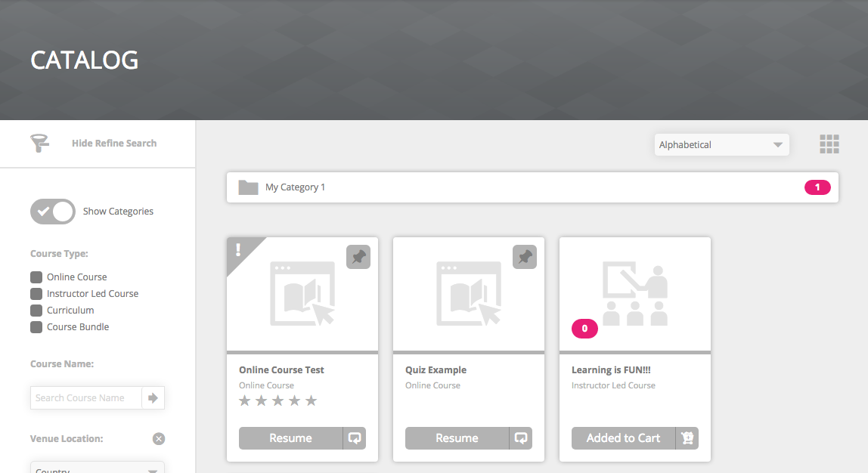The width and height of the screenshot is (868, 473).
Task: Toggle the Show Categories switch
Action: coord(53,212)
